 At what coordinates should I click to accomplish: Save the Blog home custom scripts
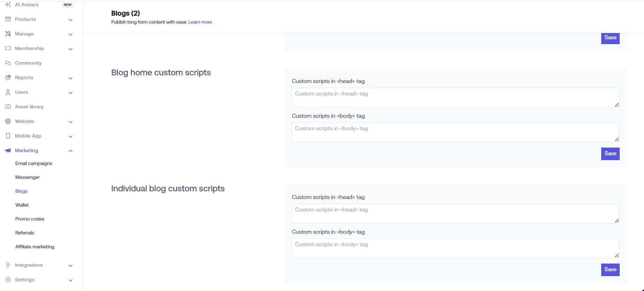(610, 153)
